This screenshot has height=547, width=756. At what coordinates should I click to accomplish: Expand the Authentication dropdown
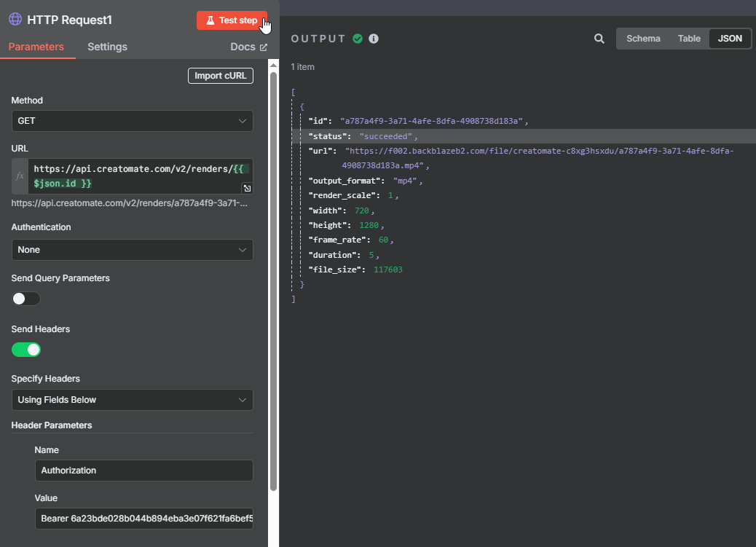click(x=132, y=250)
